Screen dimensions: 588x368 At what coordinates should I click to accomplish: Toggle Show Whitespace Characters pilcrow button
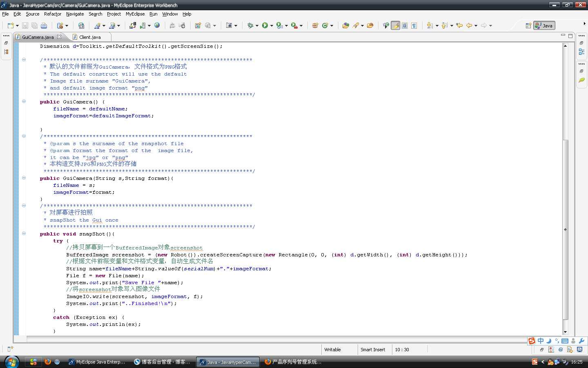[414, 25]
